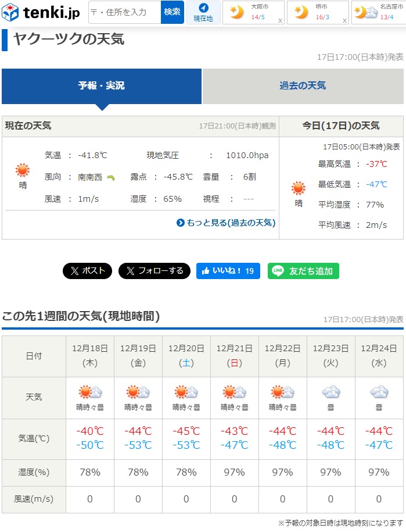Add LINE friend with 友だち追加
406x532 pixels.
click(303, 271)
